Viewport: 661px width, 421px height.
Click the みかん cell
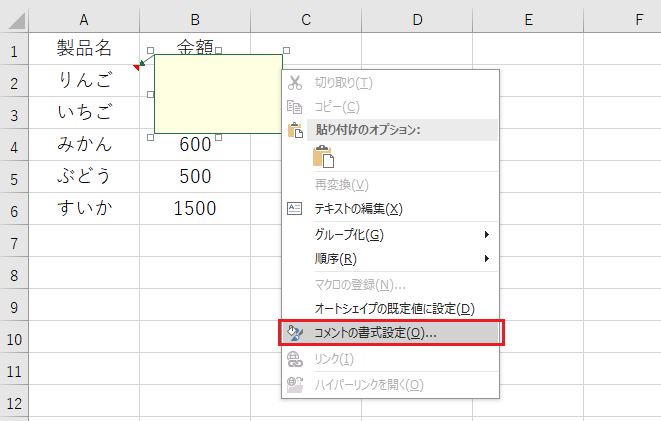[x=84, y=145]
